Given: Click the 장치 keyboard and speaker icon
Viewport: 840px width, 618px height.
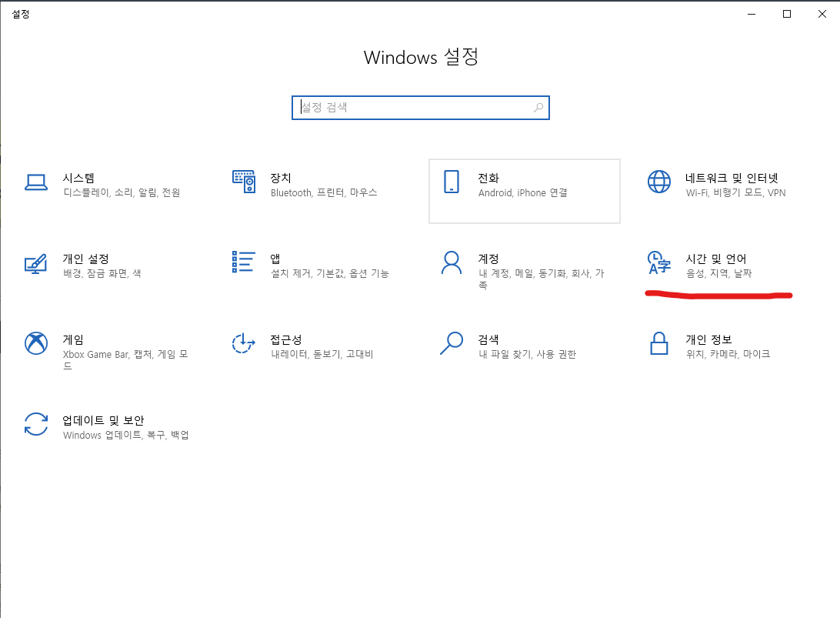Looking at the screenshot, I should point(244,182).
